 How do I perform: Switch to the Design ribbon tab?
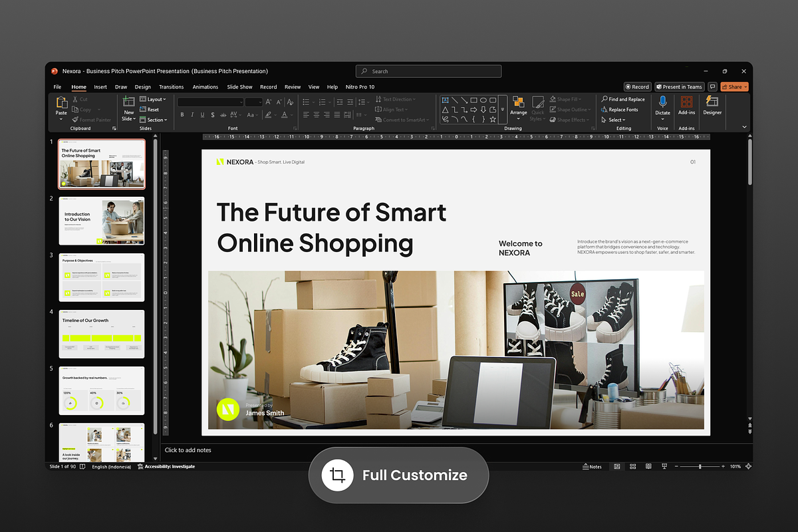142,86
